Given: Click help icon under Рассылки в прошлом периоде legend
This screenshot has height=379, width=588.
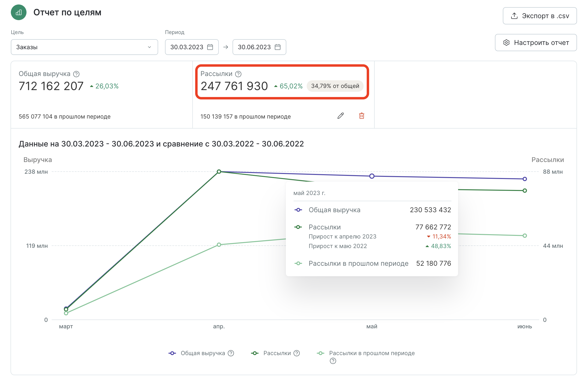Looking at the screenshot, I should tap(333, 361).
